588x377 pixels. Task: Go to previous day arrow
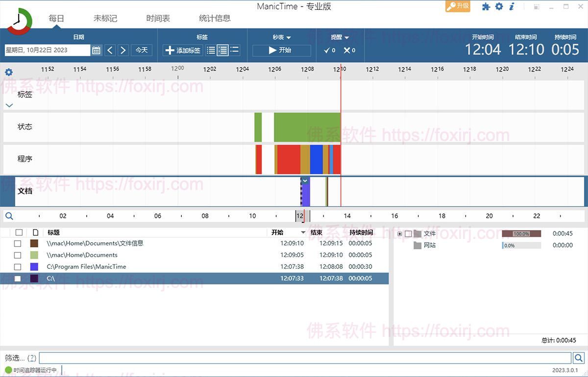pyautogui.click(x=110, y=50)
